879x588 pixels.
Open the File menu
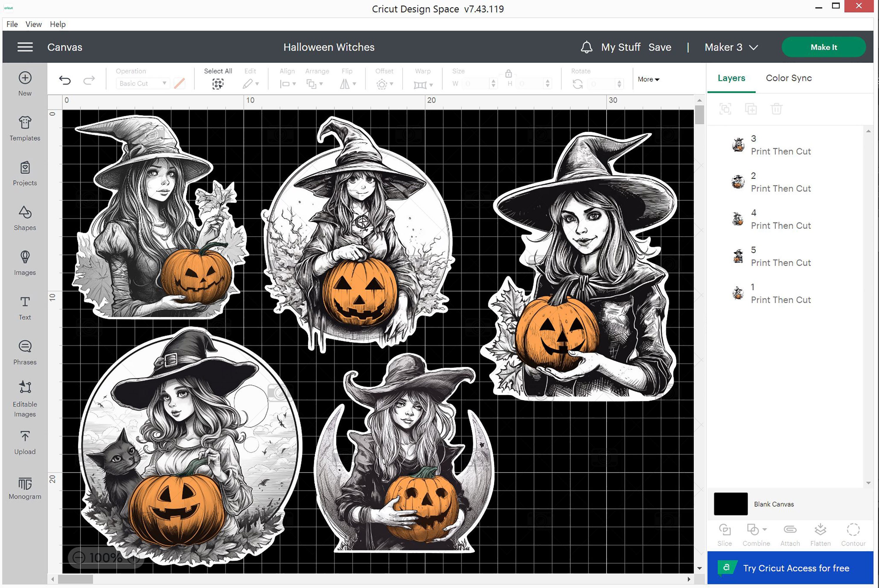tap(12, 24)
